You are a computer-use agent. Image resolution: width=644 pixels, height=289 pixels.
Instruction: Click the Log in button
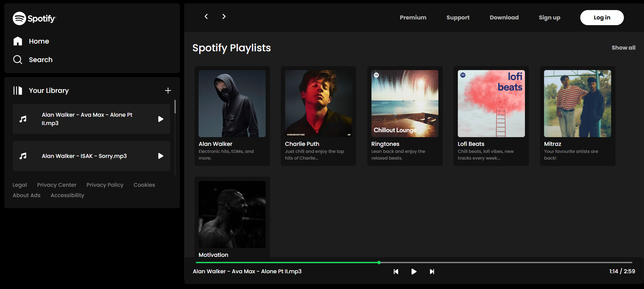(x=602, y=17)
